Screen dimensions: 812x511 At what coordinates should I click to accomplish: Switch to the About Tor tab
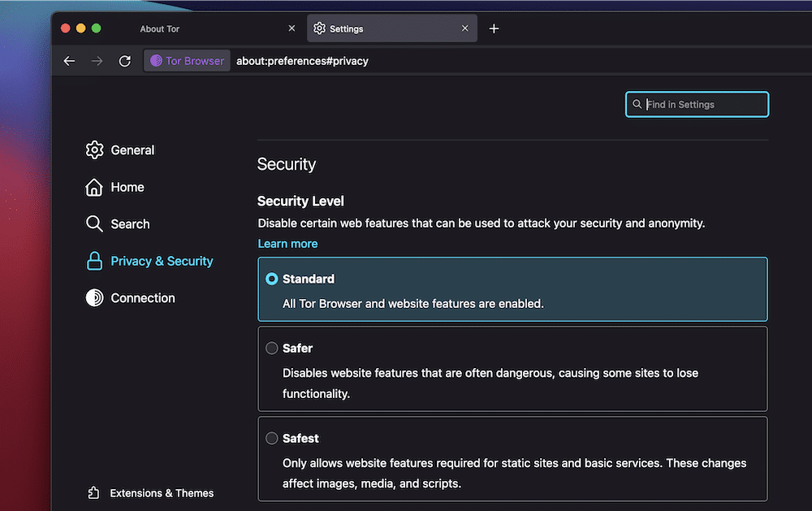[x=159, y=28]
